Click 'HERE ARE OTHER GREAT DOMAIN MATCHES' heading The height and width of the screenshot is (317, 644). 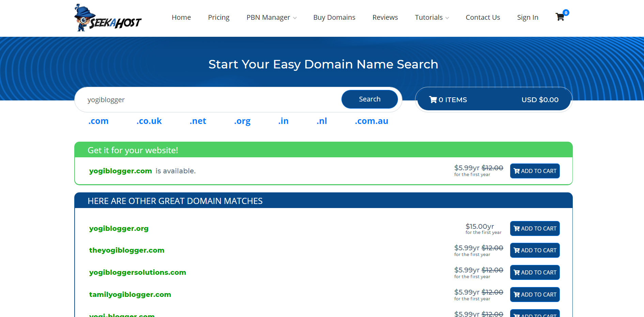175,201
